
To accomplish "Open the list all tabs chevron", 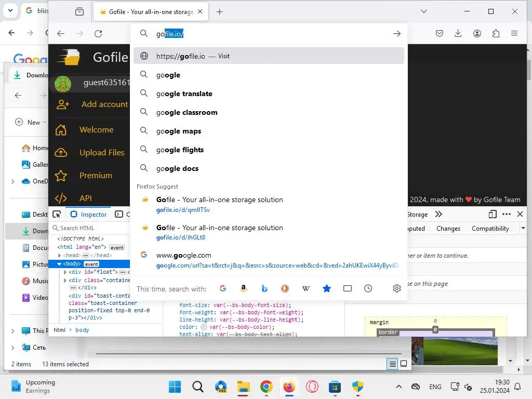I will point(424,11).
